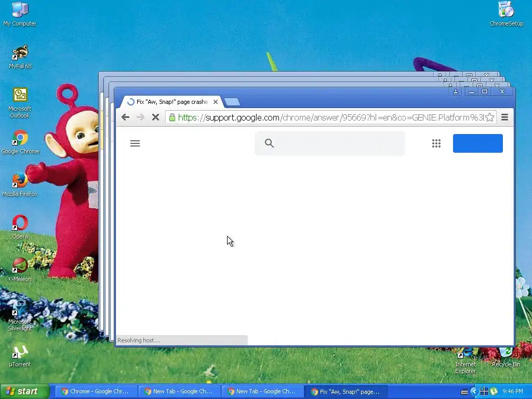This screenshot has height=399, width=532.
Task: Click the "Resolving host…" status text
Action: coord(138,340)
